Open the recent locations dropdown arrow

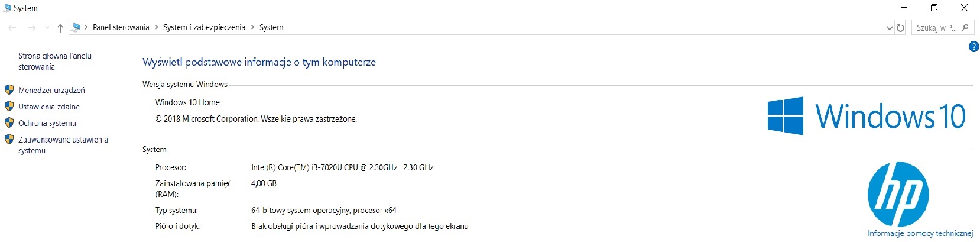coord(47,28)
